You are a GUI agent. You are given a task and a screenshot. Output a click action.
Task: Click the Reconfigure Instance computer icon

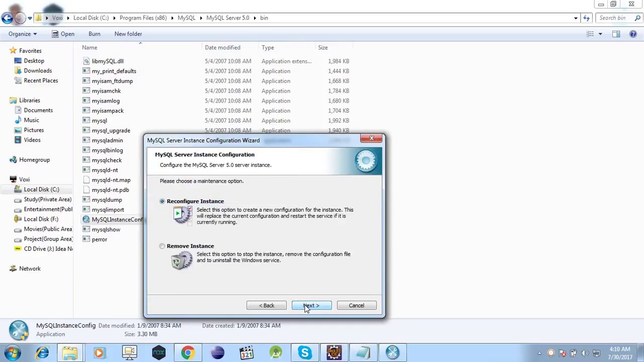coord(183,215)
